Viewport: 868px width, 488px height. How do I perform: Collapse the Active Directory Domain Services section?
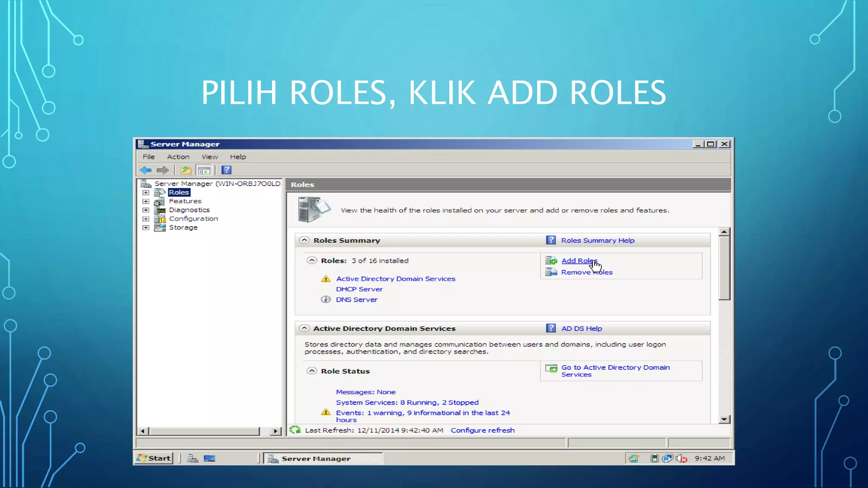[x=304, y=328]
